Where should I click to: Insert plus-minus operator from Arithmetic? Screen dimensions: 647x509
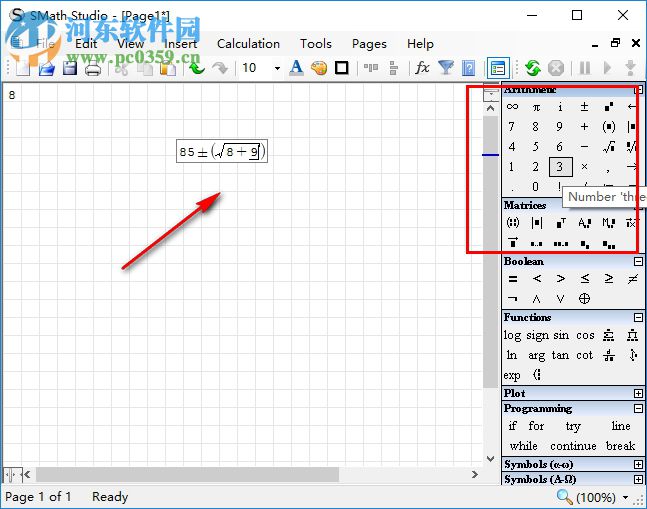coord(584,107)
